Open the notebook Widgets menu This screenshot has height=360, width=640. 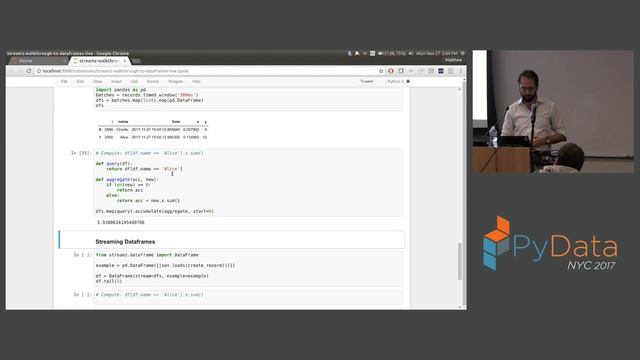176,82
